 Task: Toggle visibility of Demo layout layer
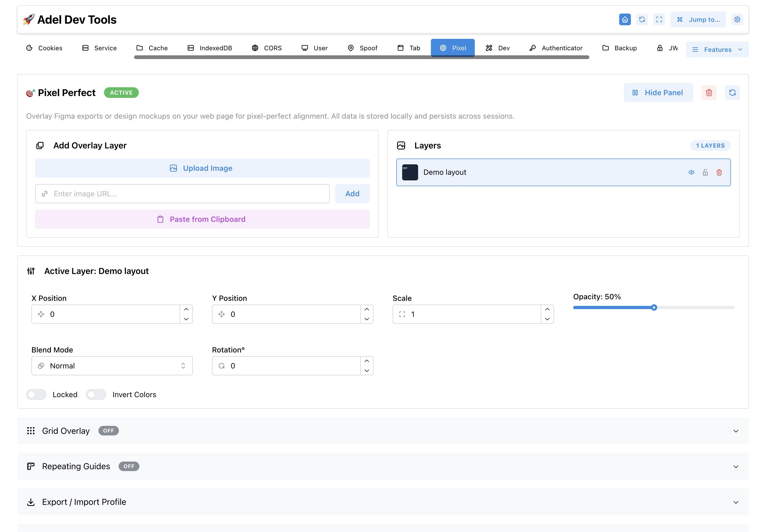coord(691,172)
